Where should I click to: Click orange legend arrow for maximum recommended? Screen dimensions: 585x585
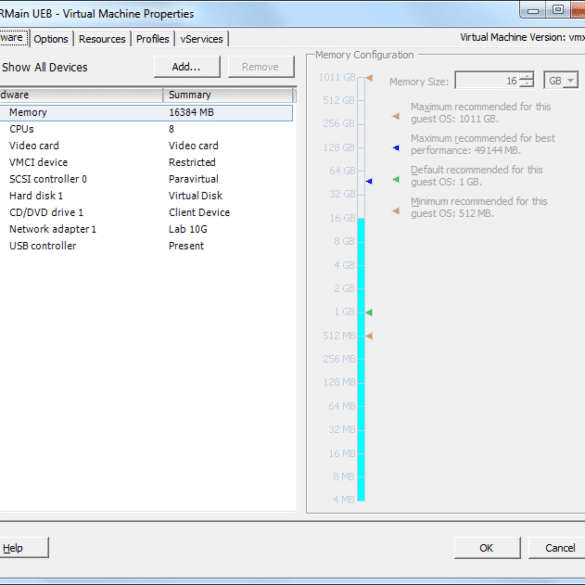[396, 116]
